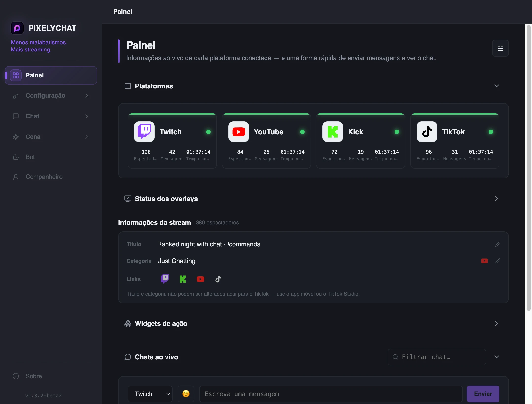
Task: Click the Status dos overlays heading
Action: (166, 199)
